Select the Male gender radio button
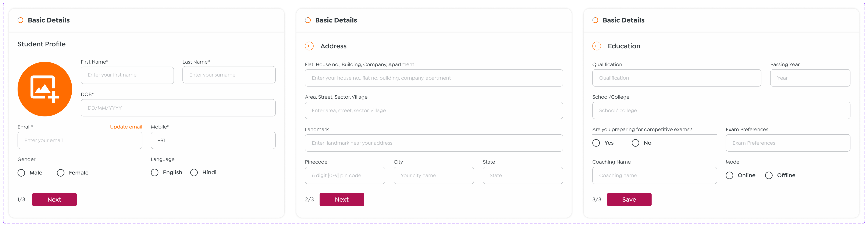 click(21, 173)
